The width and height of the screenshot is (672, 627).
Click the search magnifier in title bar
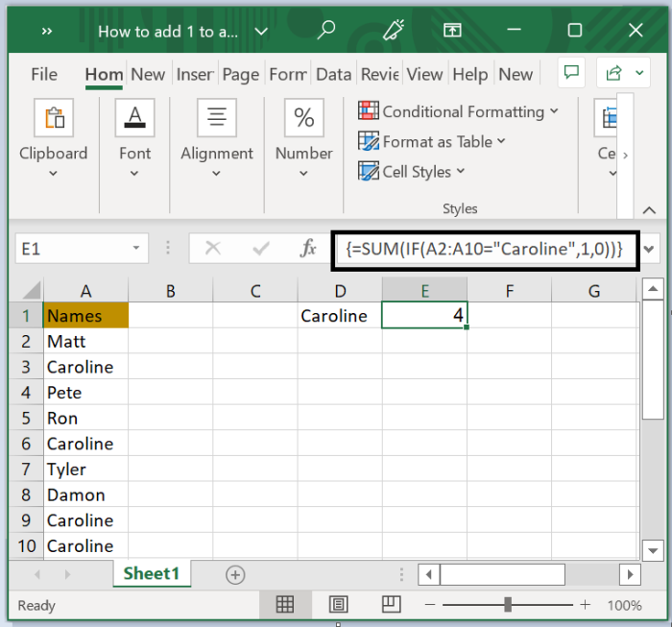[x=326, y=31]
